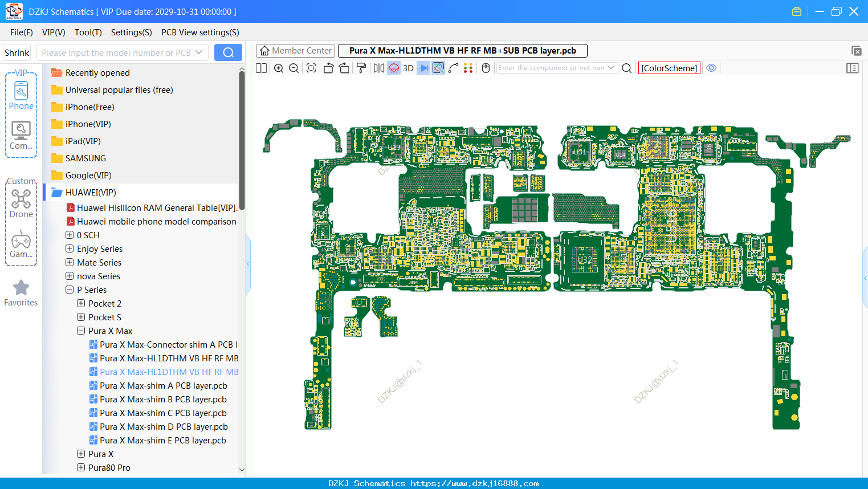Open the colored dots pin display tool

click(468, 68)
